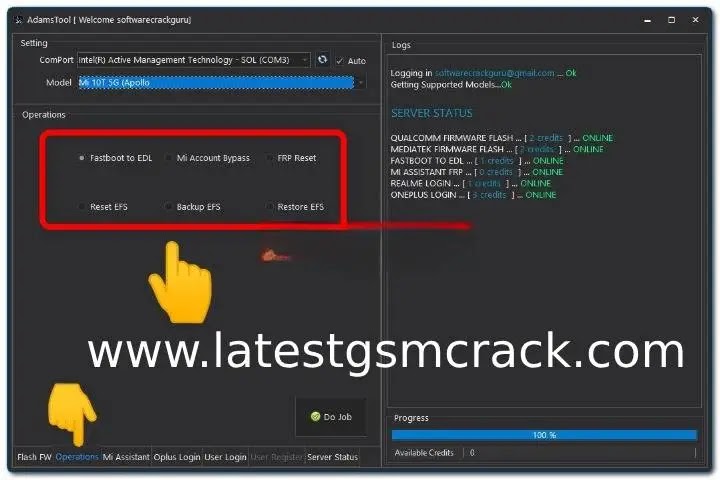
Task: Click MEDIATEK FIRMWARE FLASH log line
Action: tap(497, 149)
